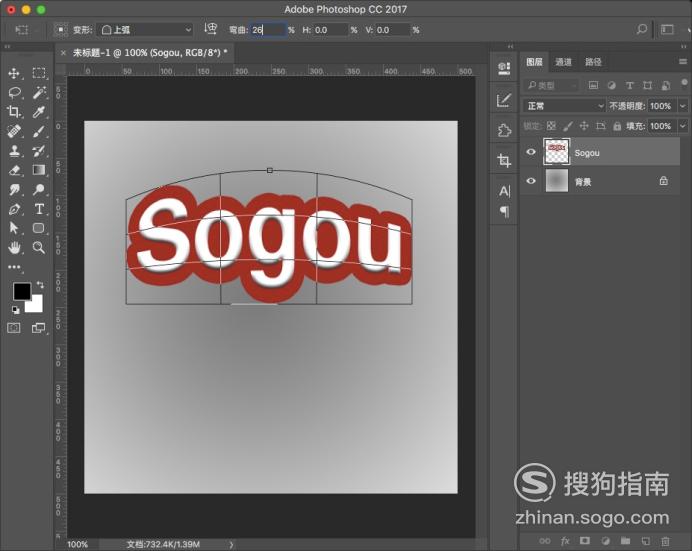The height and width of the screenshot is (551, 692).
Task: Select the 背景 layer thumbnail
Action: coord(557,181)
